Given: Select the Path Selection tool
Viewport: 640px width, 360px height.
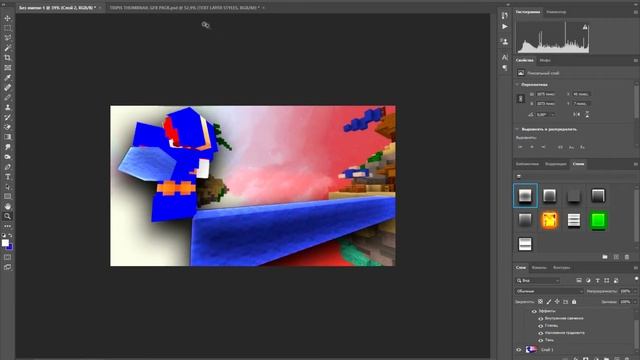Looking at the screenshot, I should 7,187.
